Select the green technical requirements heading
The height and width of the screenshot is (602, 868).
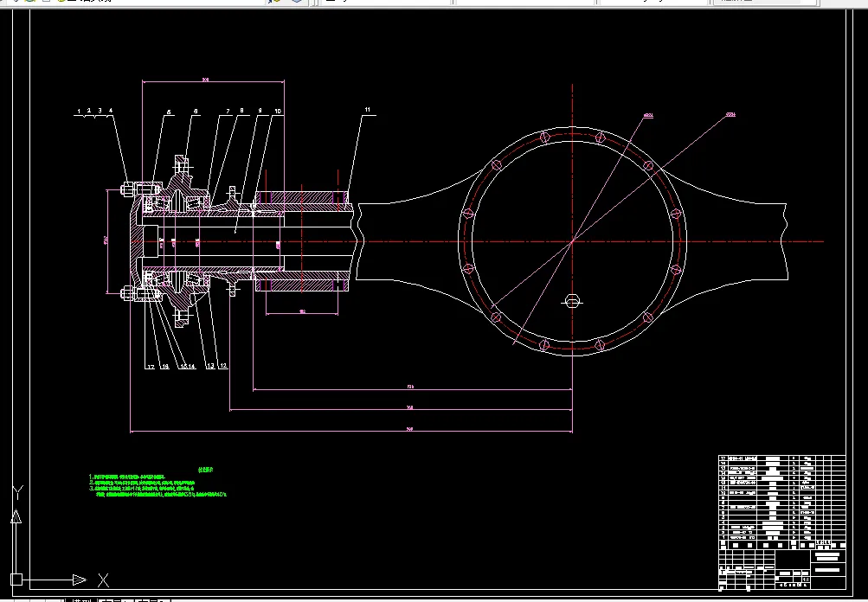pos(205,470)
